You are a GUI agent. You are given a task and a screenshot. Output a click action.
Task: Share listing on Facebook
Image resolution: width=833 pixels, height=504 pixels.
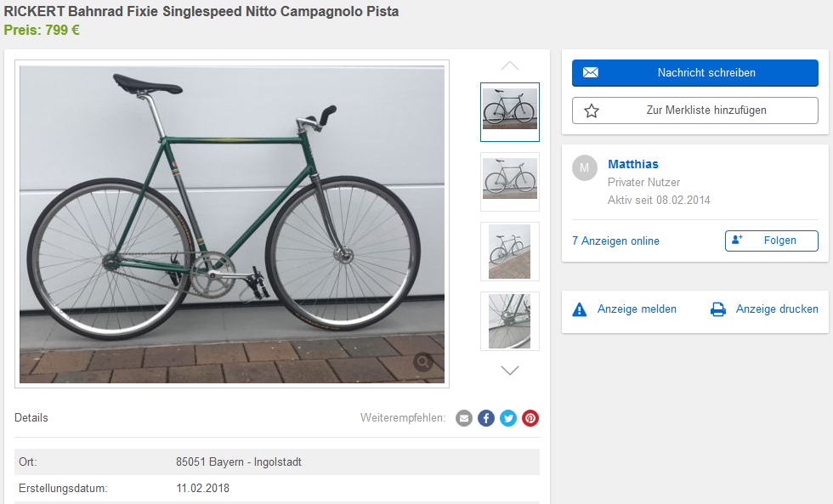point(486,418)
